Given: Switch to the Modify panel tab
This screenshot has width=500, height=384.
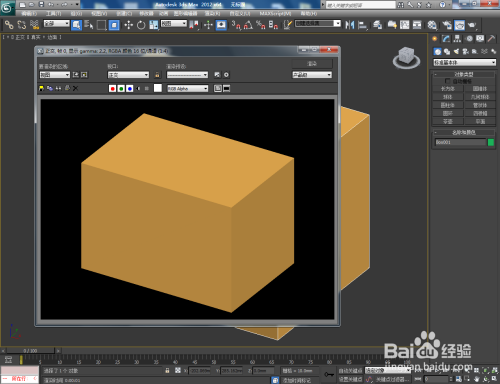Looking at the screenshot, I should [446, 39].
